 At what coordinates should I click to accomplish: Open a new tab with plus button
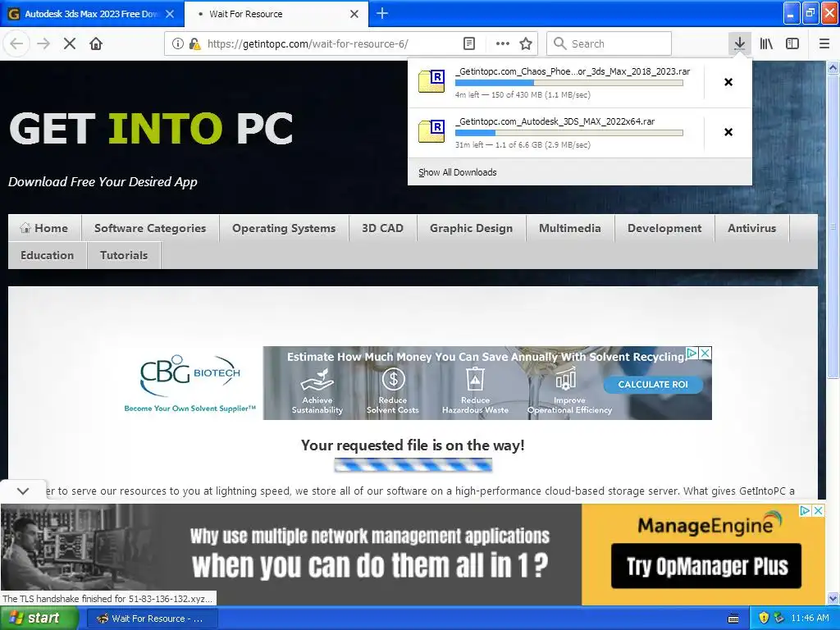tap(382, 13)
